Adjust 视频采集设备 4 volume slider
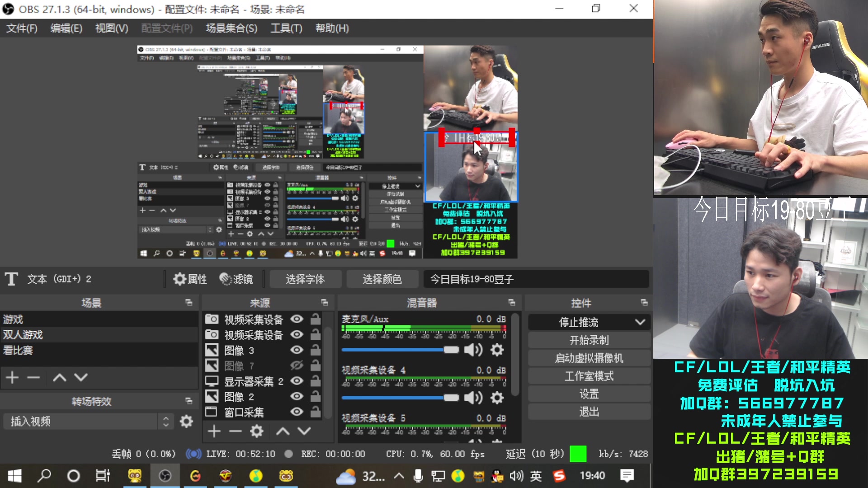868x488 pixels. coord(400,398)
